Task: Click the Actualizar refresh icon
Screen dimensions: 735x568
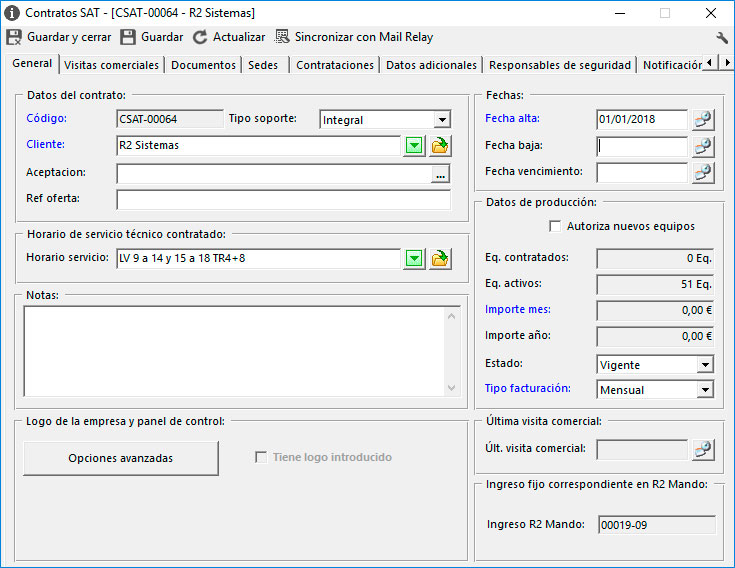Action: pos(200,37)
